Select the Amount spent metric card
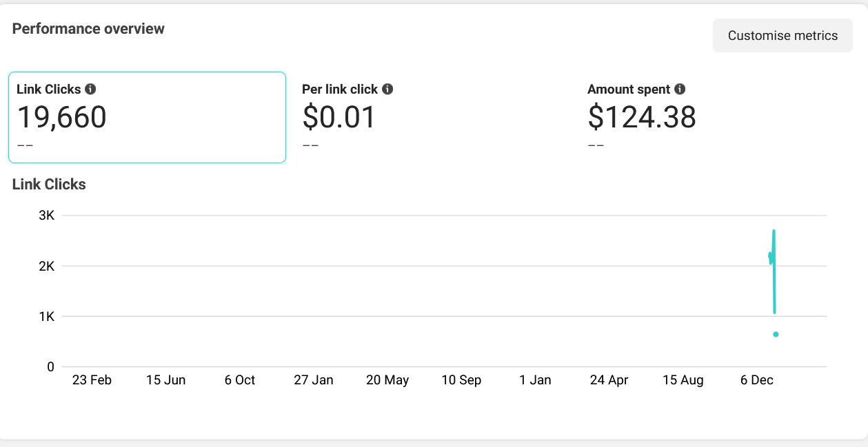Screen dimensions: 868x447 point(717,117)
